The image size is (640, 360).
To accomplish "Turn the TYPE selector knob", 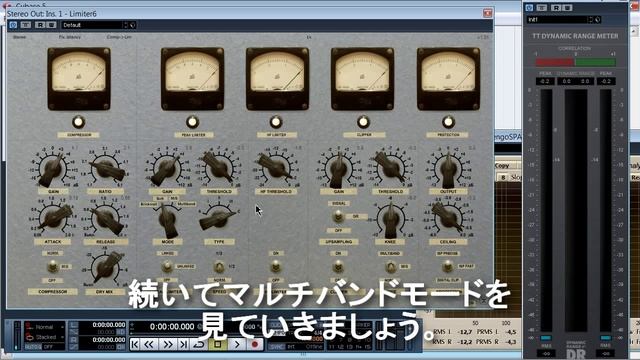I will (218, 219).
